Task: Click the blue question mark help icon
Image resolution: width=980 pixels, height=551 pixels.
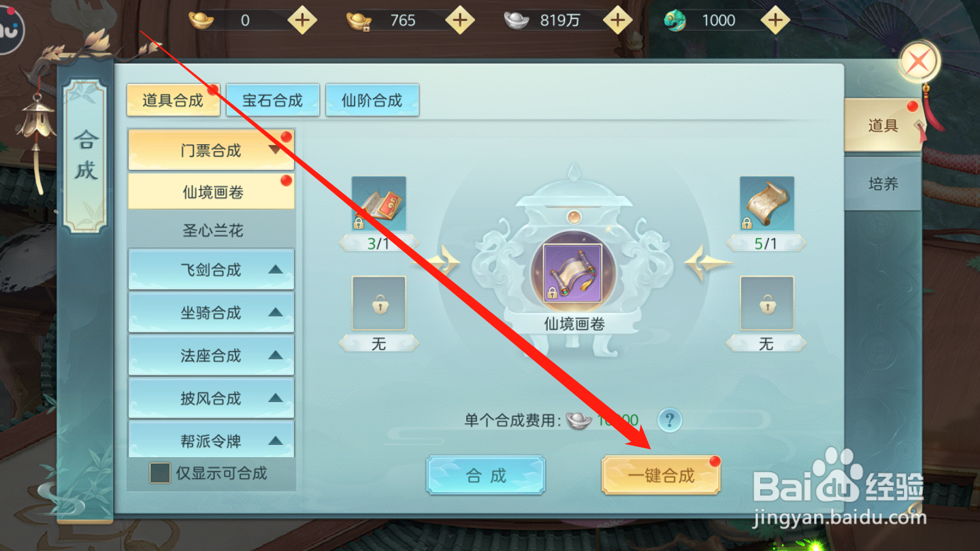Action: (670, 420)
